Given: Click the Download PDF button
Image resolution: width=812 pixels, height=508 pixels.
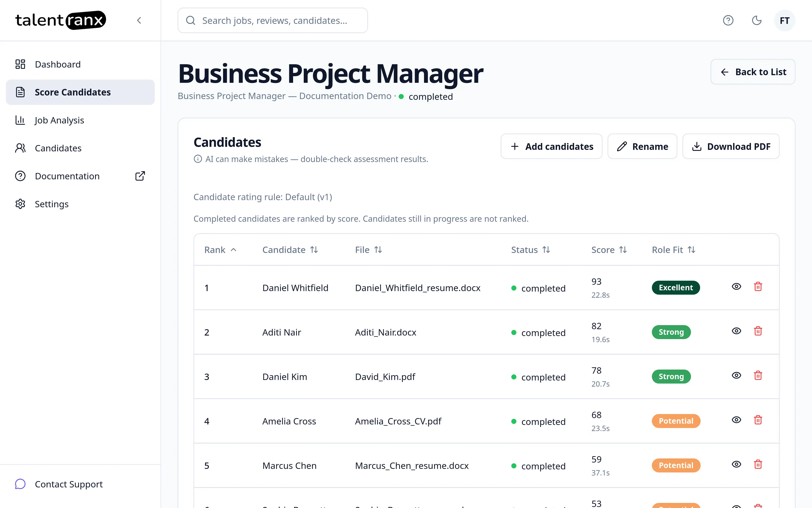Looking at the screenshot, I should click(x=731, y=147).
